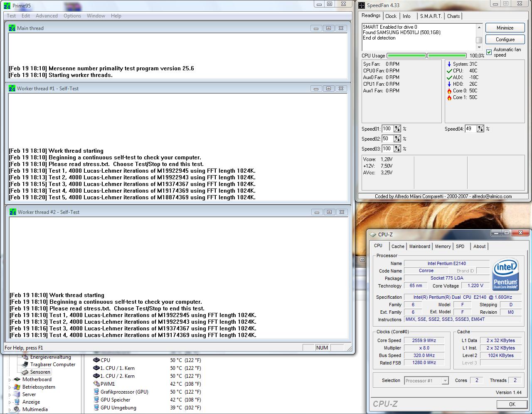Click HD0 temperature arrow icon
532x414 pixels.
[449, 84]
